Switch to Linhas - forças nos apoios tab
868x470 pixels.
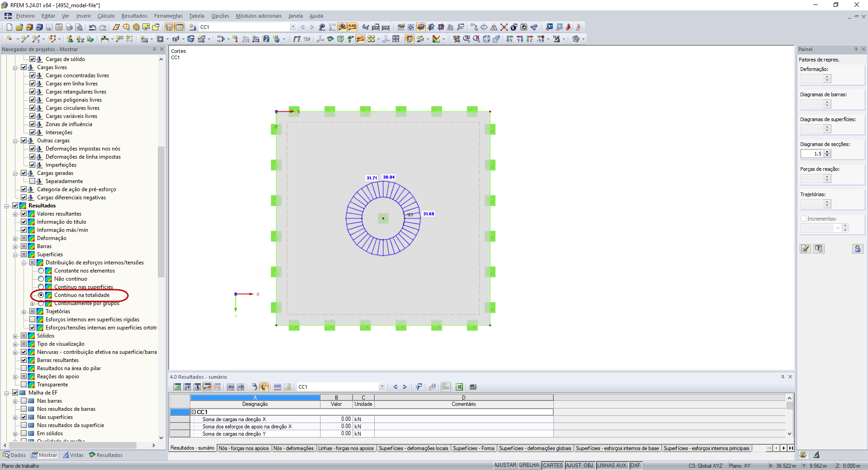(x=346, y=448)
